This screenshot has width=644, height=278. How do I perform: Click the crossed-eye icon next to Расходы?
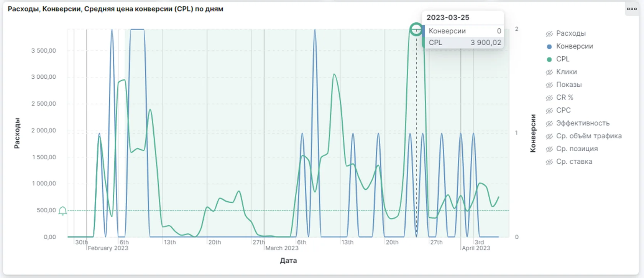pos(549,34)
